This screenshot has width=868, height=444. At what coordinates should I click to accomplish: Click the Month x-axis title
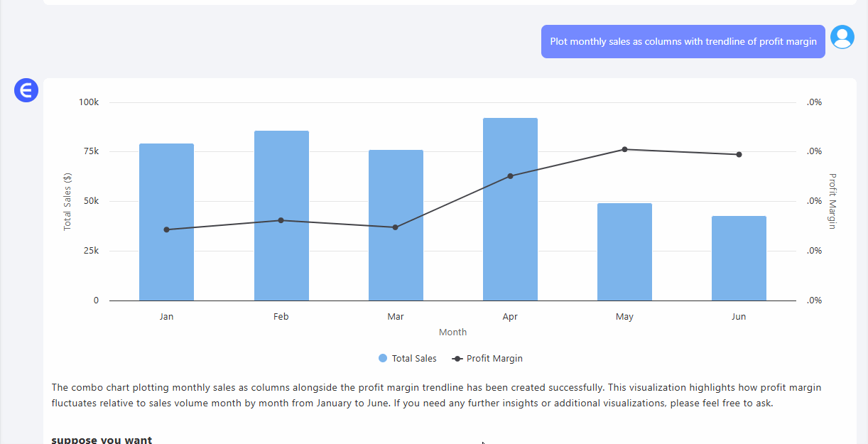coord(452,332)
